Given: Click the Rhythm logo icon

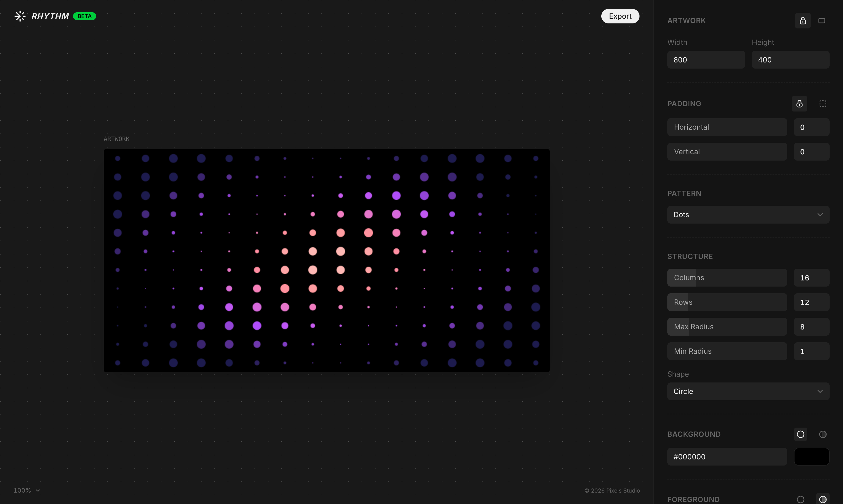Looking at the screenshot, I should coord(20,16).
